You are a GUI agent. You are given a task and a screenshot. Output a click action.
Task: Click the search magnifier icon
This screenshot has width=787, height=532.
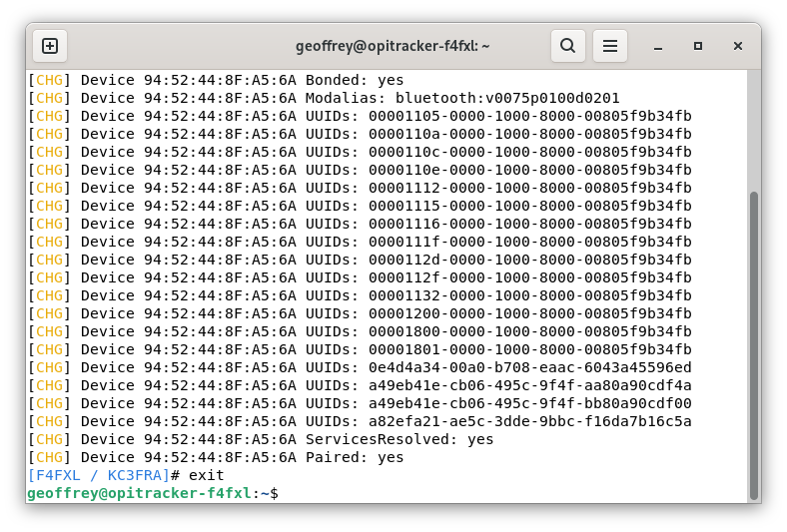click(x=567, y=46)
